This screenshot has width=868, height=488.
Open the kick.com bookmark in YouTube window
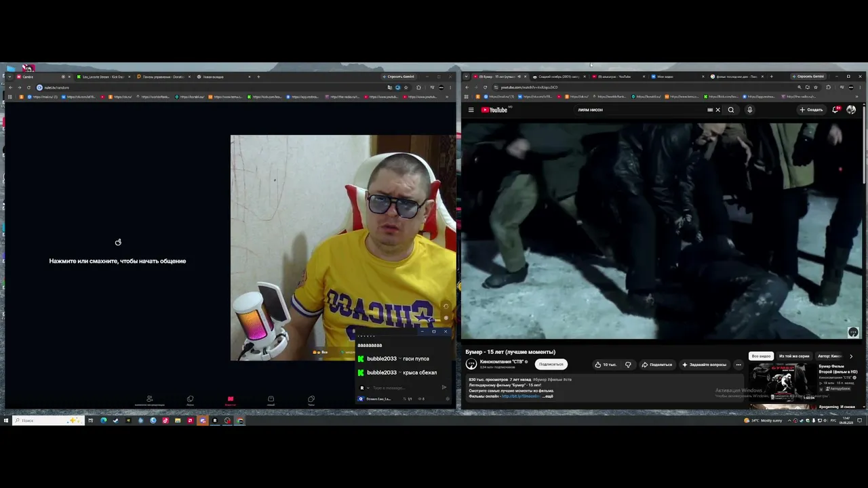click(x=722, y=97)
